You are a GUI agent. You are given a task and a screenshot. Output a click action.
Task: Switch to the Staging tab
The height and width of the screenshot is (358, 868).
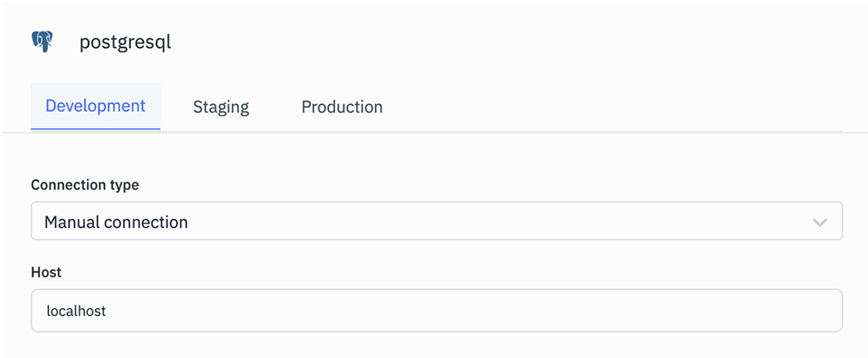tap(221, 107)
